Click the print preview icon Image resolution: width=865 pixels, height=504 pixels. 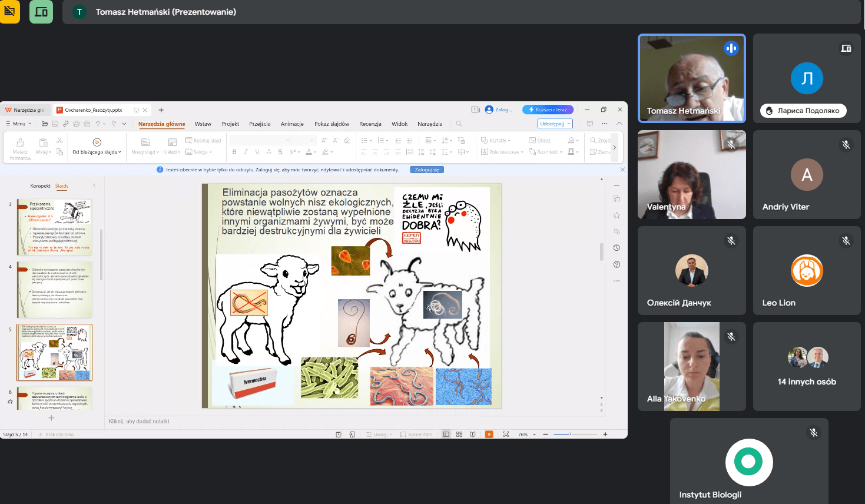[87, 124]
